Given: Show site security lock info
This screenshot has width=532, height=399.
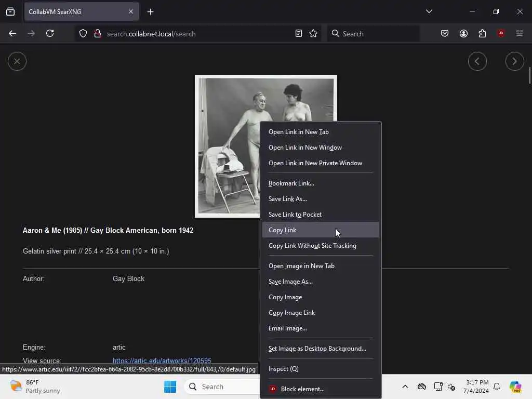Looking at the screenshot, I should pyautogui.click(x=98, y=34).
